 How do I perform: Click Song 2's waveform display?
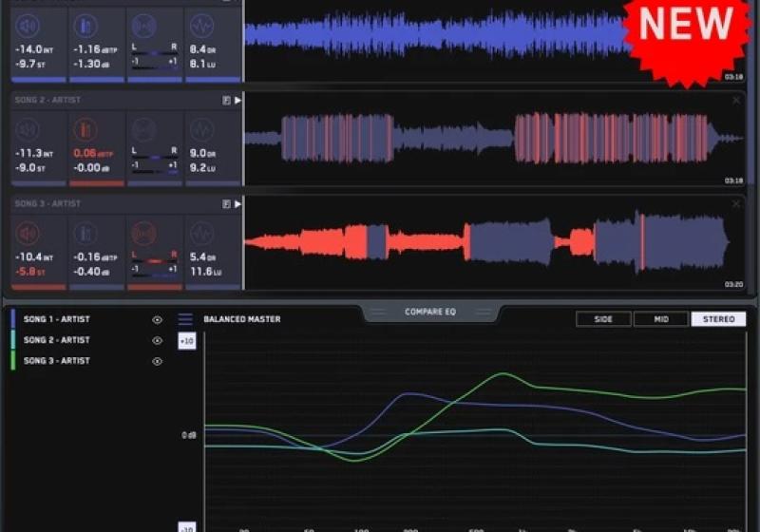(x=494, y=139)
